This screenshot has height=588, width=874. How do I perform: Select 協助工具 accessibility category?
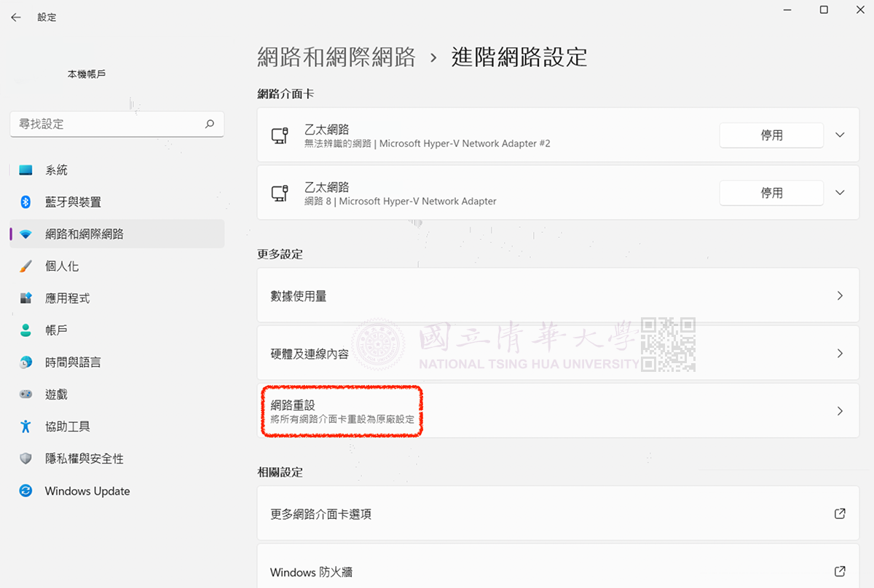tap(67, 426)
